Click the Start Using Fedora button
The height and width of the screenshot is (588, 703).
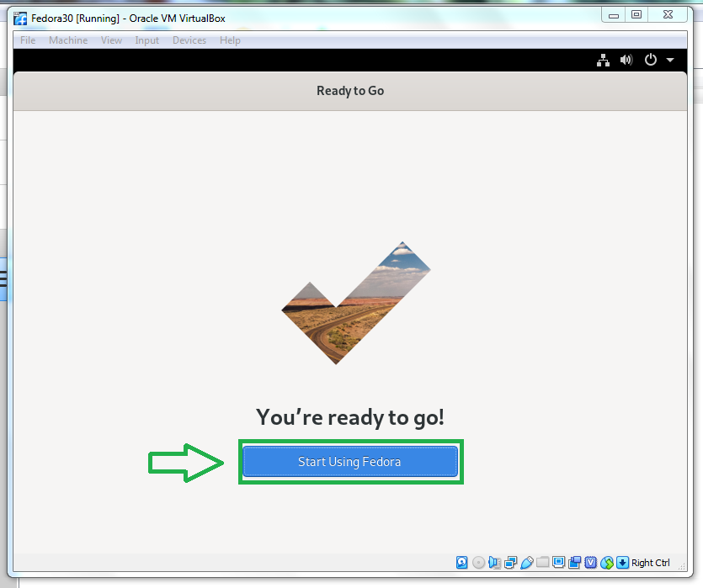[x=350, y=461]
